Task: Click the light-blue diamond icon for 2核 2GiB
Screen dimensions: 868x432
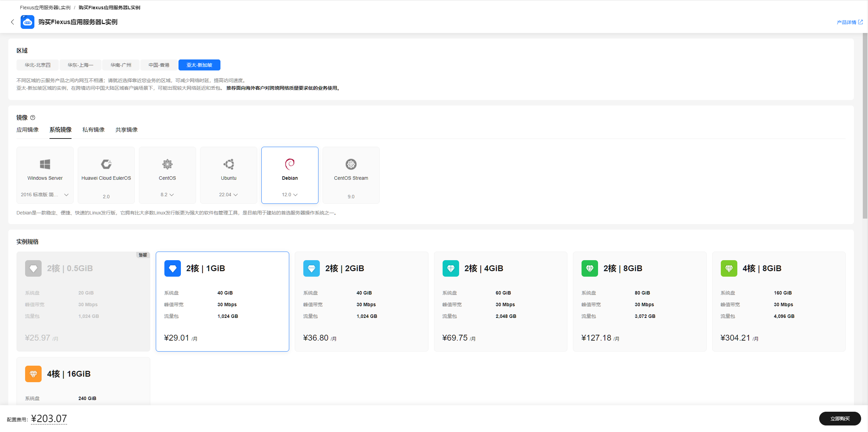Action: pyautogui.click(x=312, y=268)
